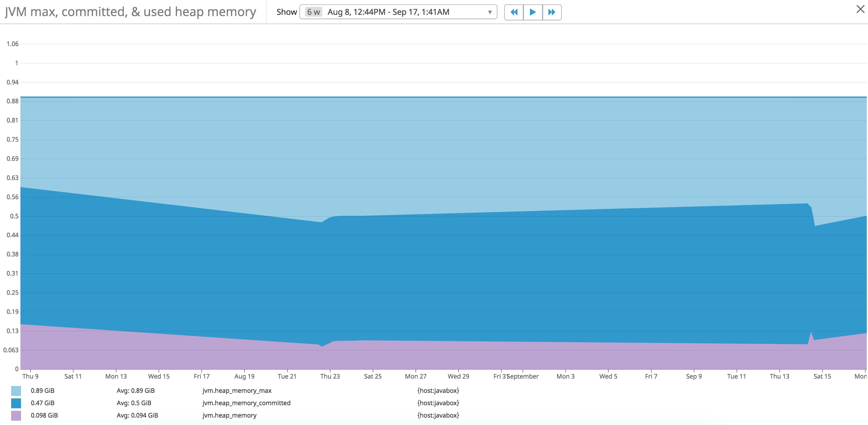Click the jvm.heap_memory_committed metric name

(247, 403)
